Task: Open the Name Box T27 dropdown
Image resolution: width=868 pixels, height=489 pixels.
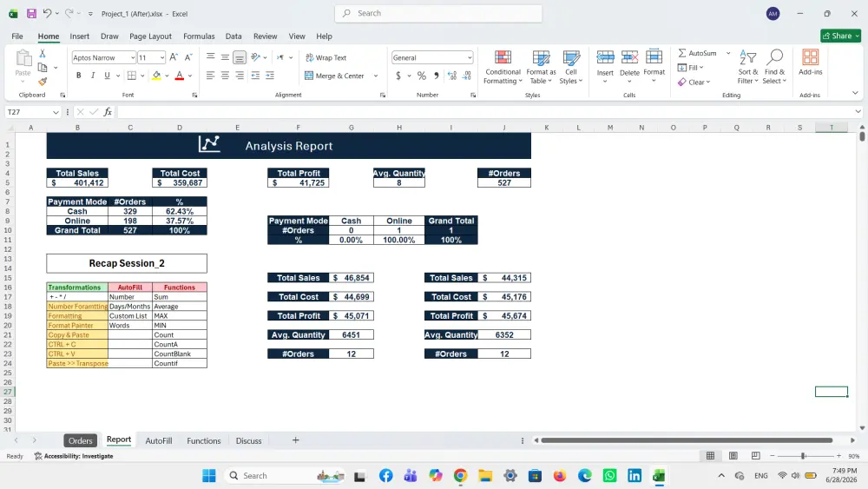Action: click(56, 112)
